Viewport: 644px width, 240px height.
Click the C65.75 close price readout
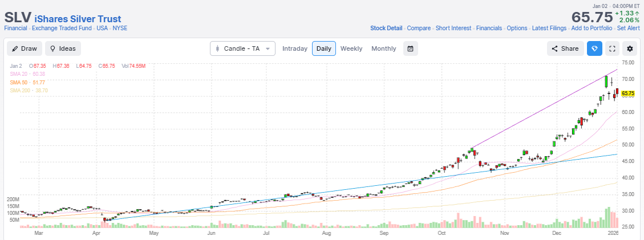[107, 66]
